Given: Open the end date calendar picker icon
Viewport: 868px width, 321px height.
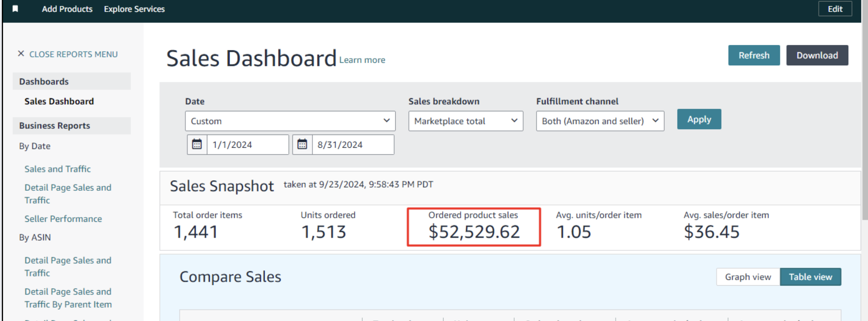Looking at the screenshot, I should 302,144.
